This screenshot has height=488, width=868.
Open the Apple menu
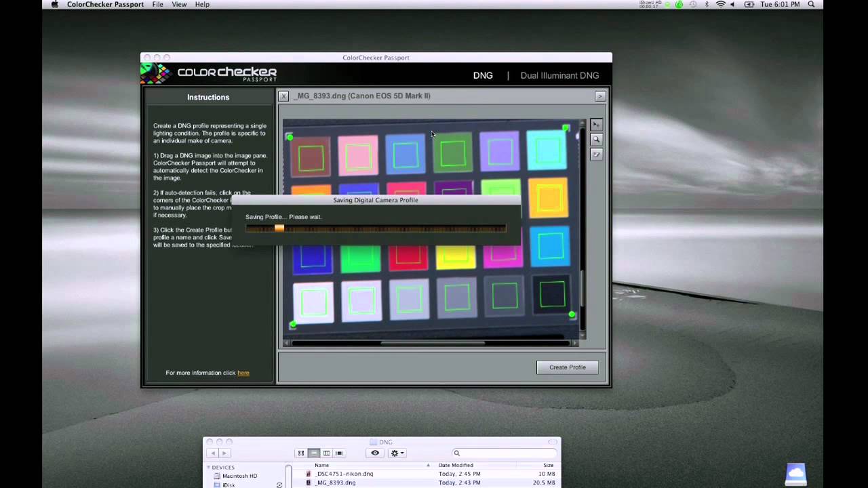[54, 5]
